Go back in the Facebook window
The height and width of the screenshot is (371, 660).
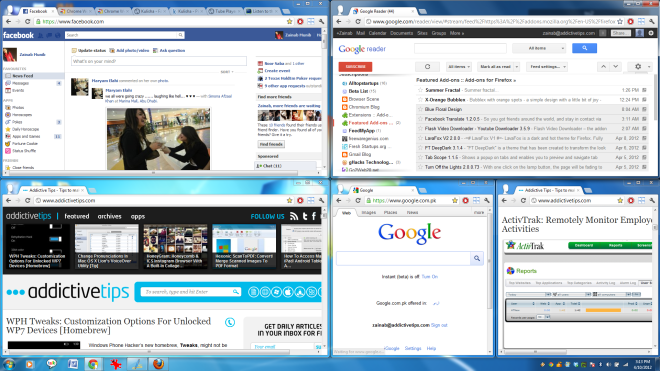tap(8, 21)
